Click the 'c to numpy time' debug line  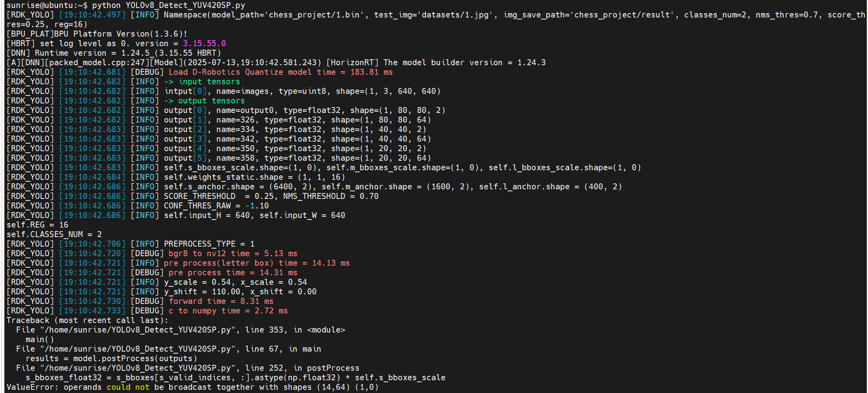pos(147,311)
